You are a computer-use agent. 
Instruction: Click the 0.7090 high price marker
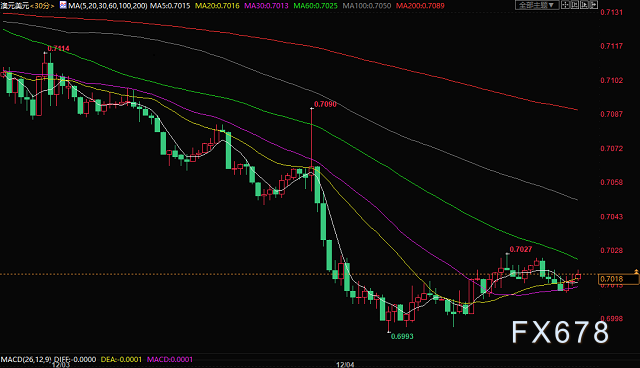pos(325,104)
